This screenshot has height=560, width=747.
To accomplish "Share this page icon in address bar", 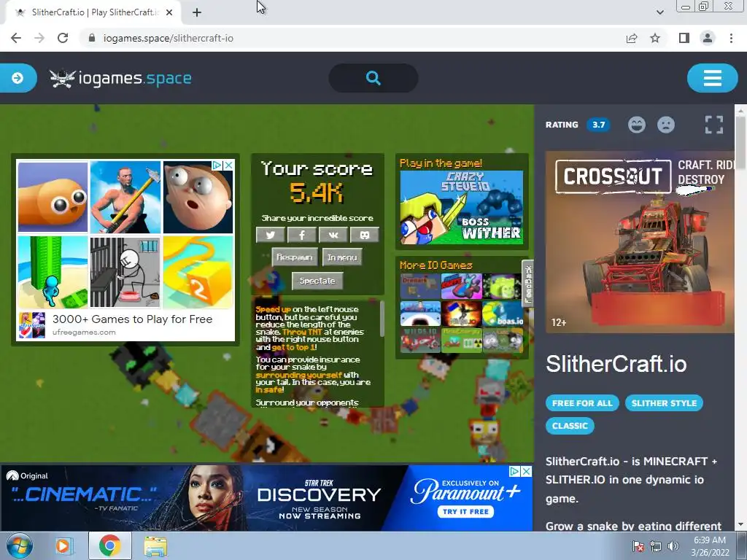I will (632, 38).
